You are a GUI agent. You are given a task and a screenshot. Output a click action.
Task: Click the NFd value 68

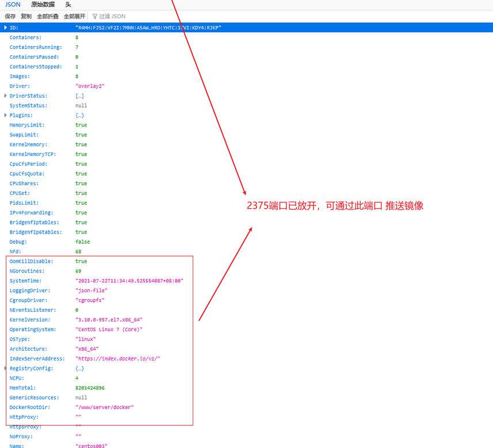pos(78,252)
